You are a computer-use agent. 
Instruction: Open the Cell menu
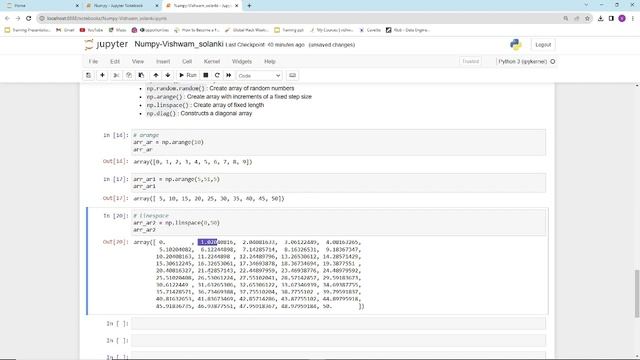(187, 62)
